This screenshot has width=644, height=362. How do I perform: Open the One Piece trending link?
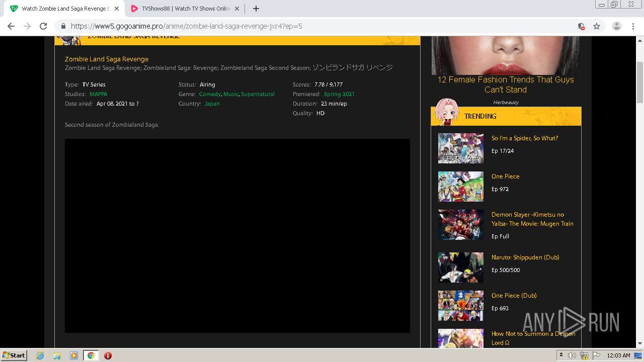pos(506,176)
